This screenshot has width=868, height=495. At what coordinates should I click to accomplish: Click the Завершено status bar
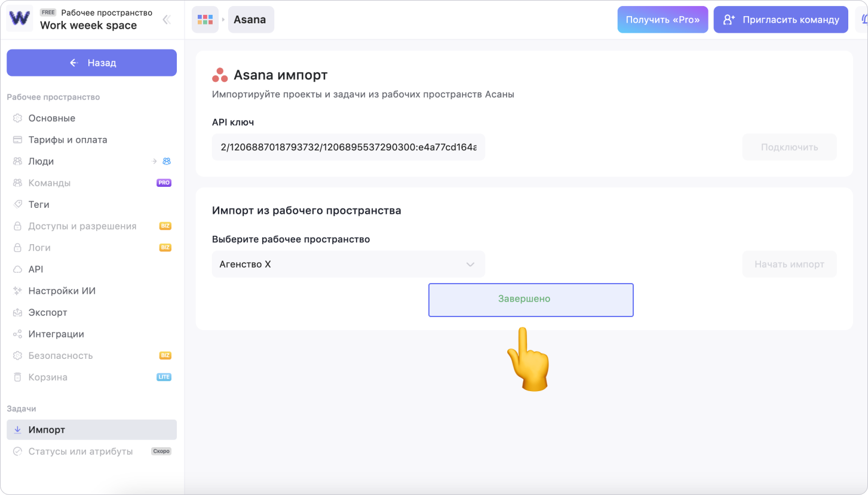pos(530,299)
